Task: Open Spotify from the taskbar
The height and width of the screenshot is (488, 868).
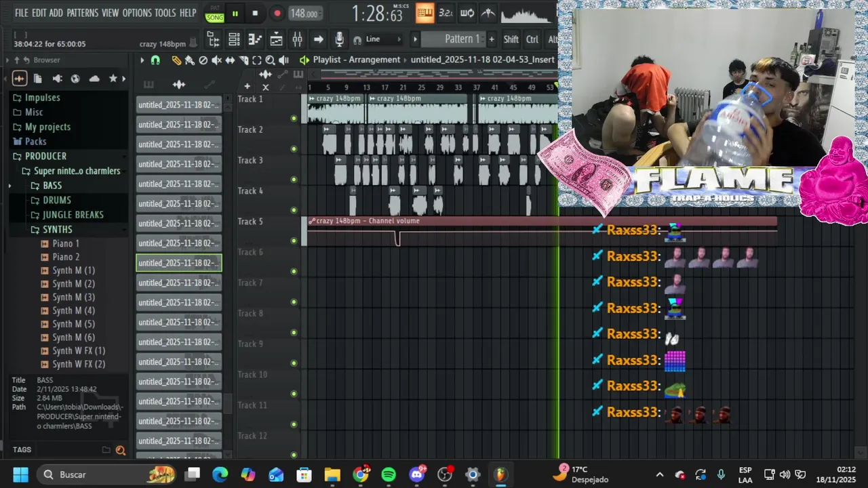Action: coord(389,474)
